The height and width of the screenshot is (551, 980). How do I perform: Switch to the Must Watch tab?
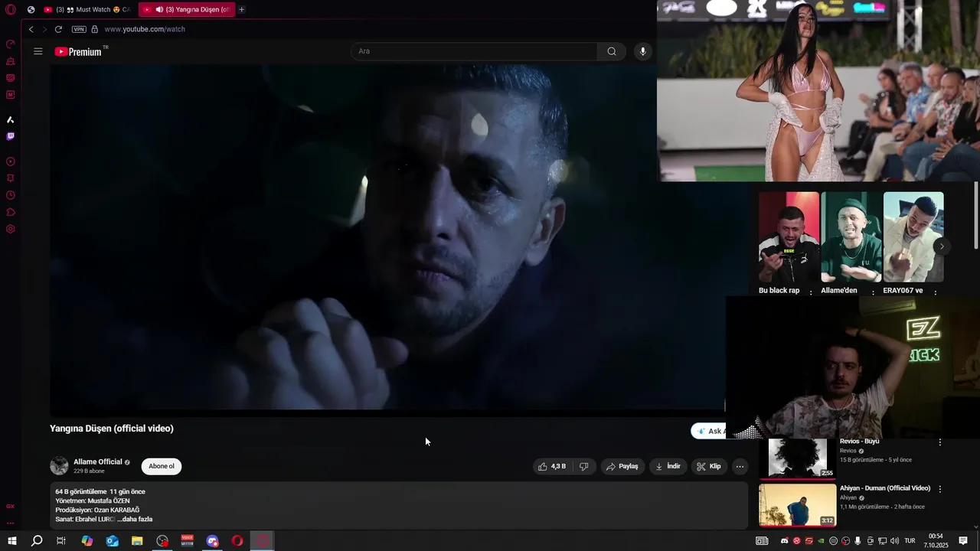coord(87,10)
